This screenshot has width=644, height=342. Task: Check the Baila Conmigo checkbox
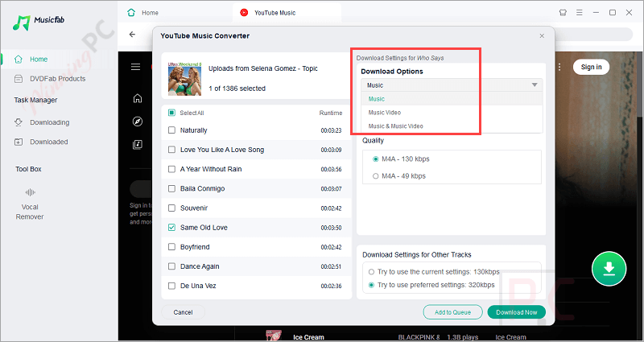[171, 188]
